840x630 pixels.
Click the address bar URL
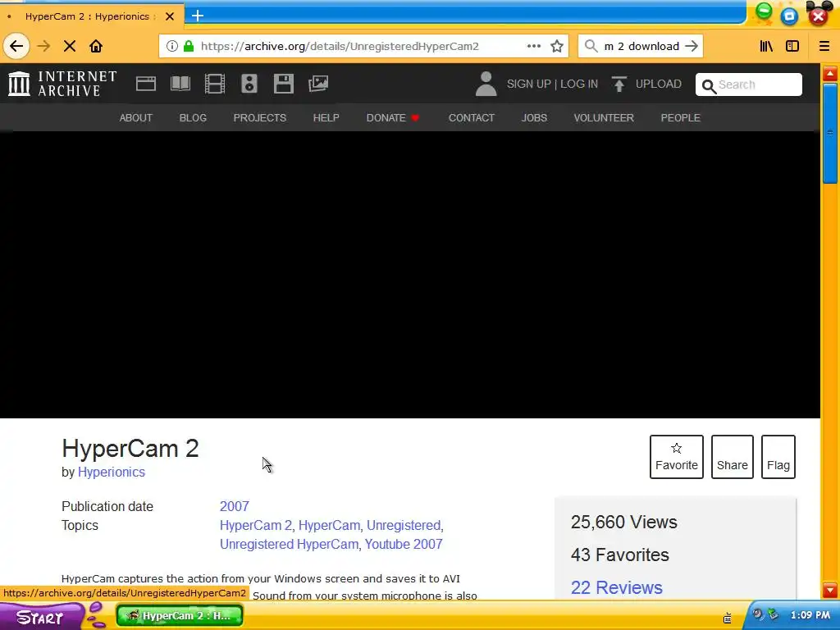[340, 46]
